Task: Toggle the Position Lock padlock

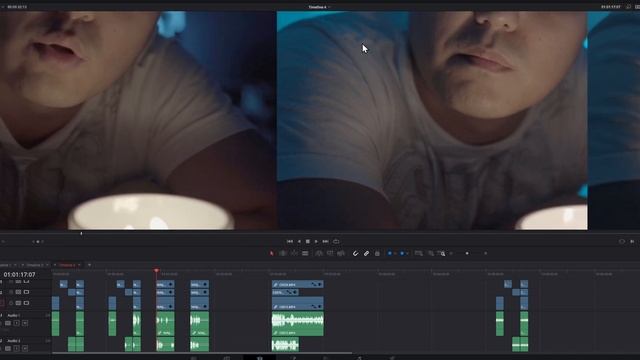Action: pyautogui.click(x=377, y=253)
